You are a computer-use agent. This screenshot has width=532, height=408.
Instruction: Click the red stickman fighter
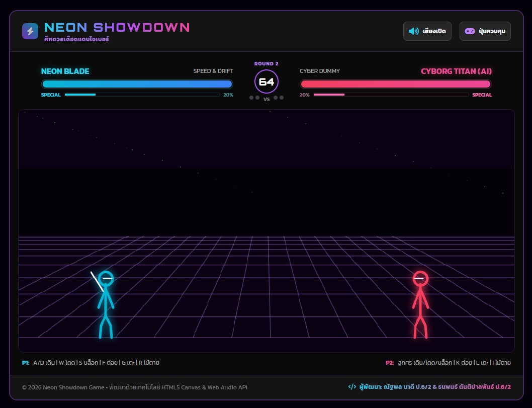click(x=420, y=304)
